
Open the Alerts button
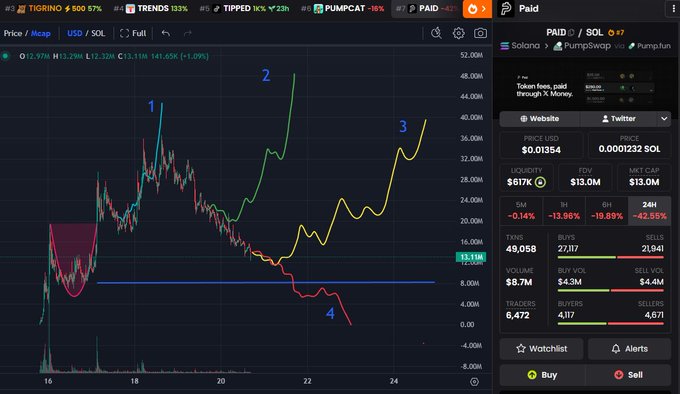(x=629, y=348)
